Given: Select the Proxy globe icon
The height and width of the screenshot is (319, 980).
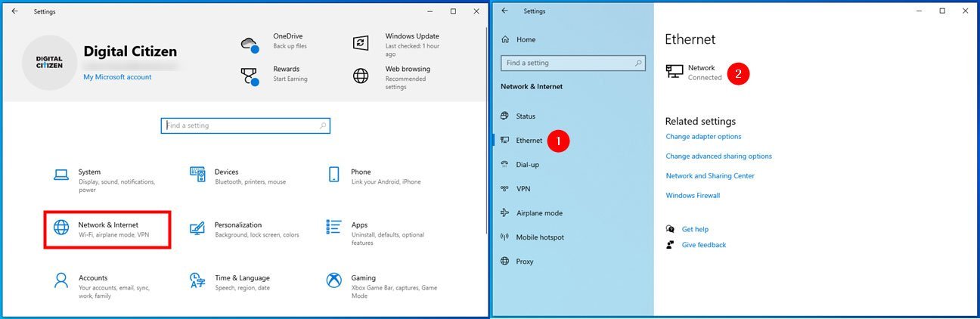Looking at the screenshot, I should coord(505,262).
